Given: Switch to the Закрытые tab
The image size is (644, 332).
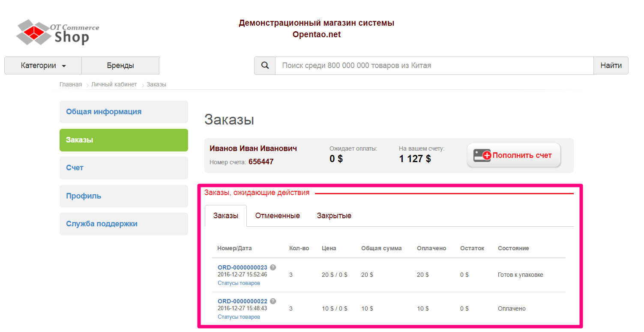Looking at the screenshot, I should 334,216.
